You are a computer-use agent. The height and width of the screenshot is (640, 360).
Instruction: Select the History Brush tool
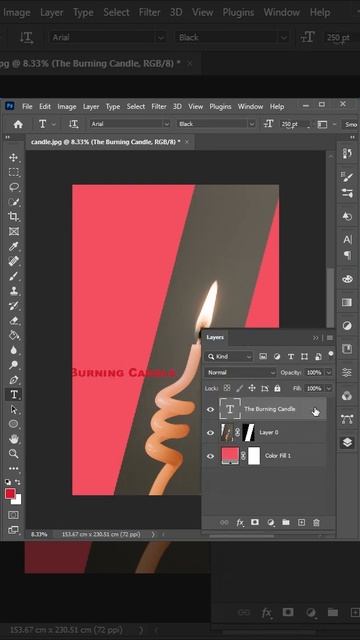[x=13, y=305]
